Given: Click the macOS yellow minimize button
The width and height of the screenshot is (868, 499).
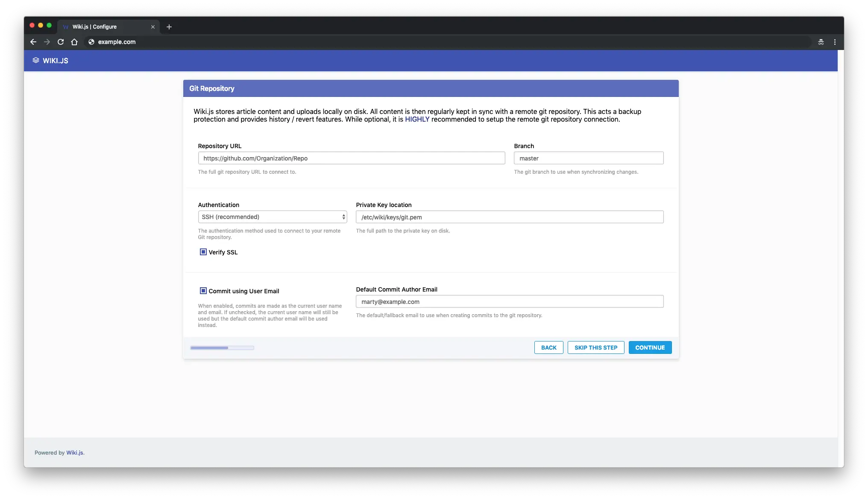Looking at the screenshot, I should coord(41,26).
